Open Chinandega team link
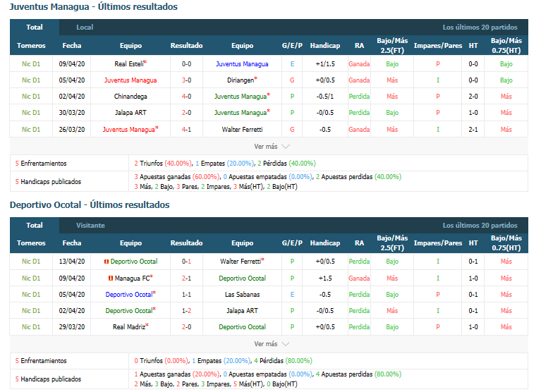 (x=130, y=96)
